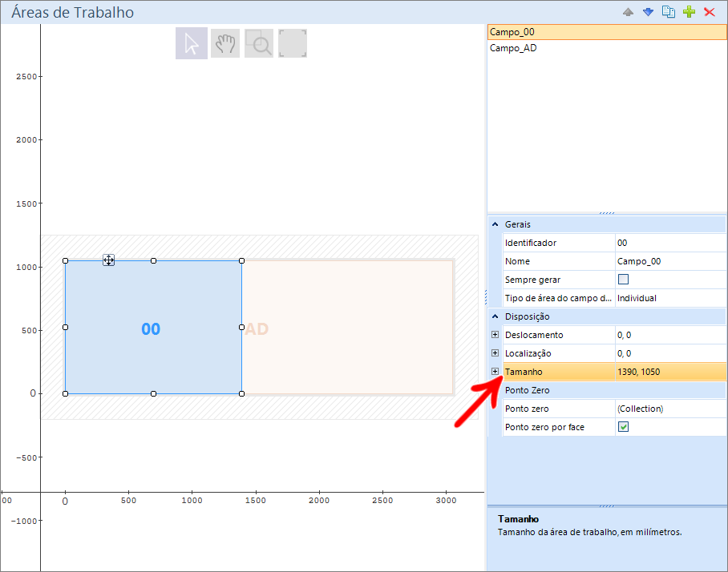Edit Localização value 0, 0
The width and height of the screenshot is (728, 572).
pyautogui.click(x=670, y=353)
